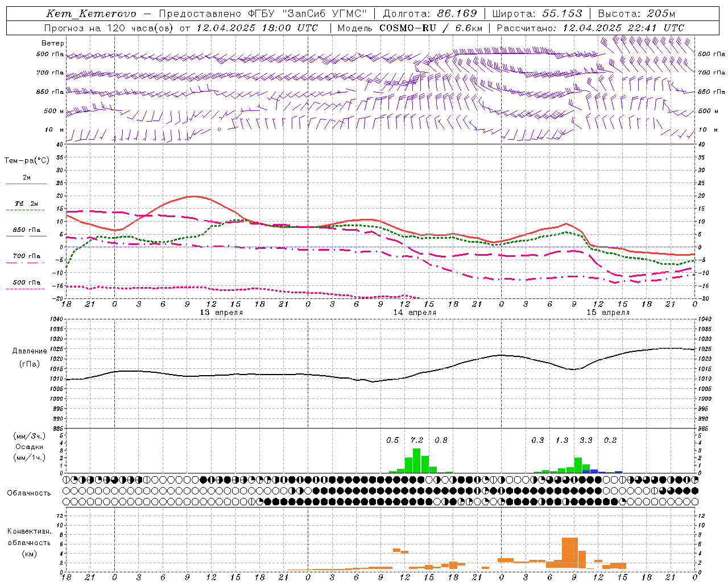Click the 'Давление' pressure panel label
The height and width of the screenshot is (582, 728).
pos(30,351)
